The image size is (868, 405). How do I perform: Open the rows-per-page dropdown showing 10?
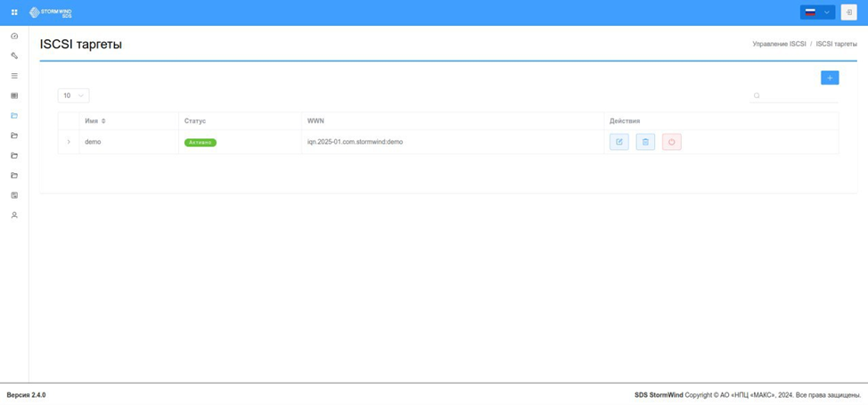pyautogui.click(x=73, y=95)
